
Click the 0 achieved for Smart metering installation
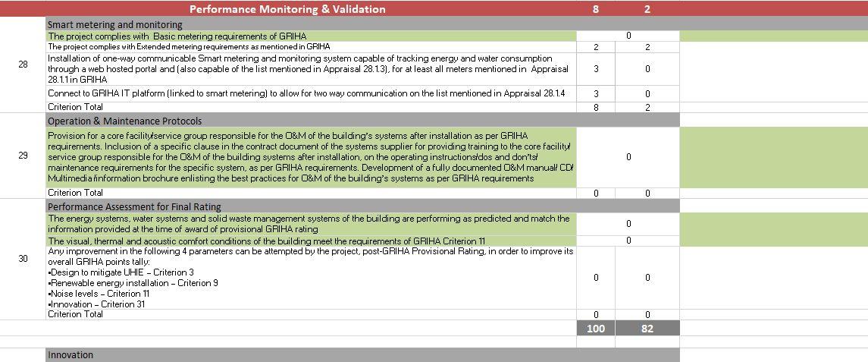click(x=647, y=69)
